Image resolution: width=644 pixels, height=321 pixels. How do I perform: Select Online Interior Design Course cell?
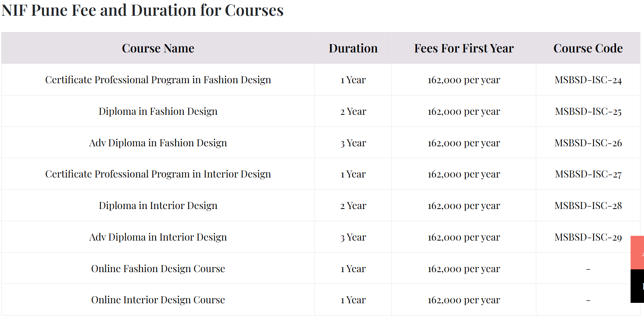point(158,300)
